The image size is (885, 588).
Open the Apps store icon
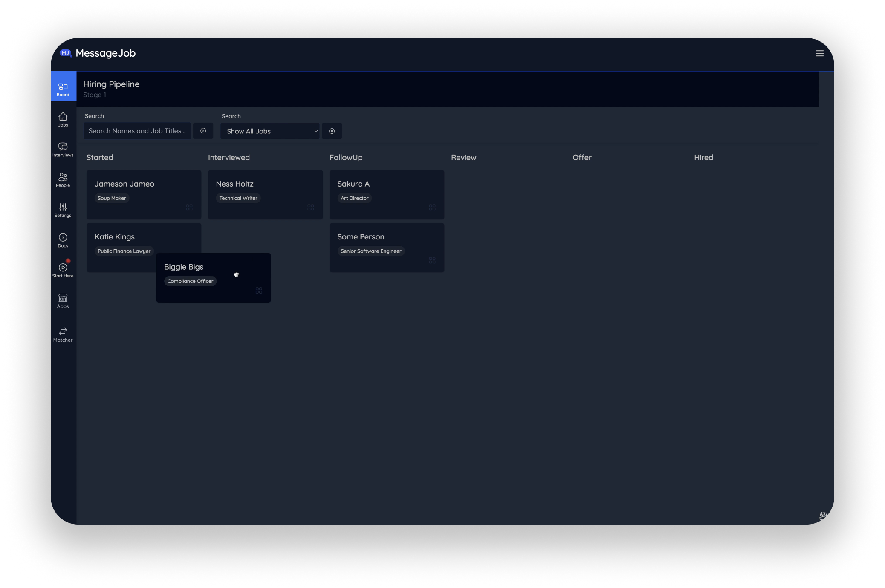pos(63,301)
